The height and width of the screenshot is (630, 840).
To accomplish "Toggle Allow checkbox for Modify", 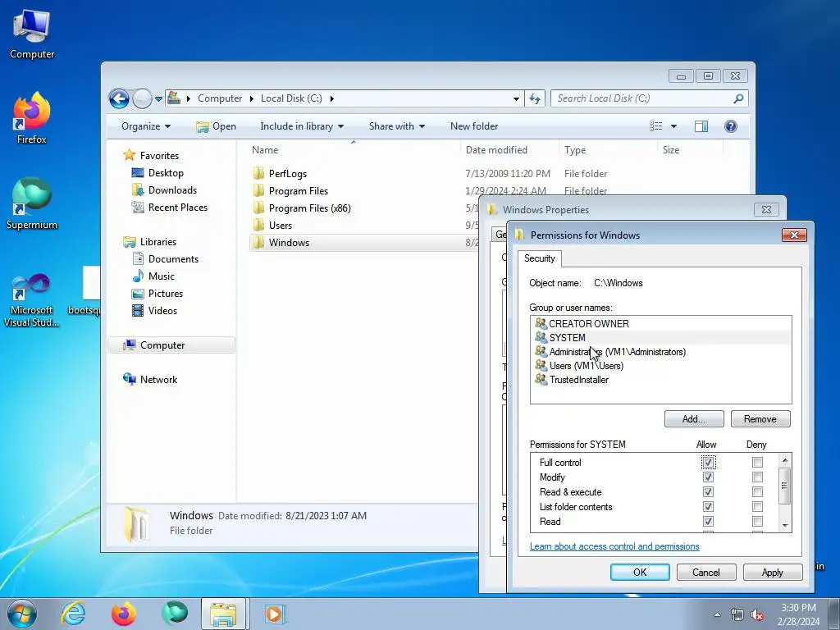I will [x=708, y=477].
